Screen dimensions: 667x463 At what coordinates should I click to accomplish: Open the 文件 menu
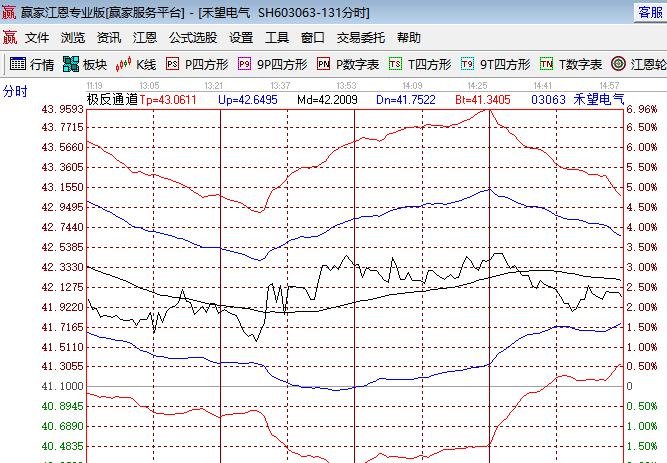tap(37, 37)
